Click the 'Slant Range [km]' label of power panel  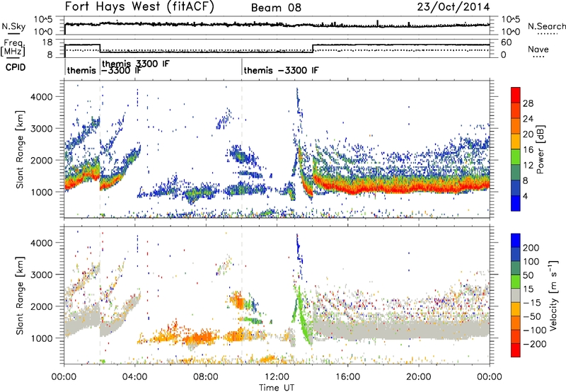tap(20, 150)
